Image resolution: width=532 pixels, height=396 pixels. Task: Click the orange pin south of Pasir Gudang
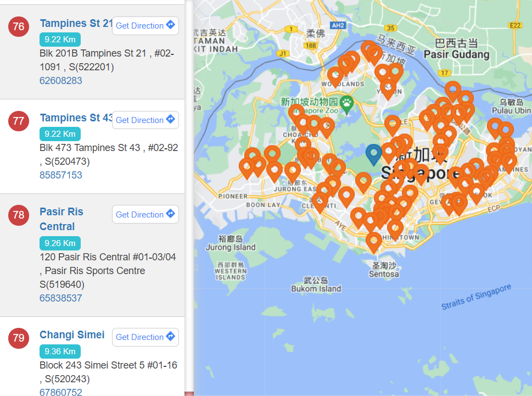click(452, 91)
